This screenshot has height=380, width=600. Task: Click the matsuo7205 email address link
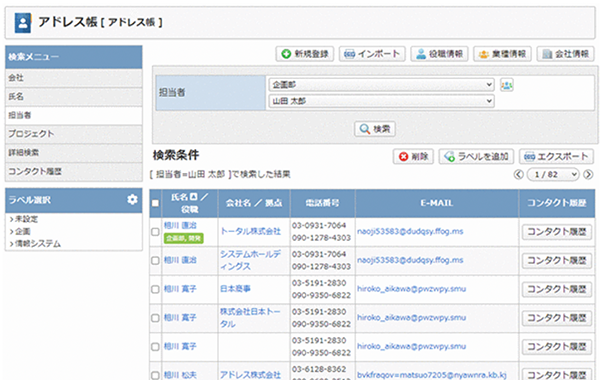tap(432, 375)
